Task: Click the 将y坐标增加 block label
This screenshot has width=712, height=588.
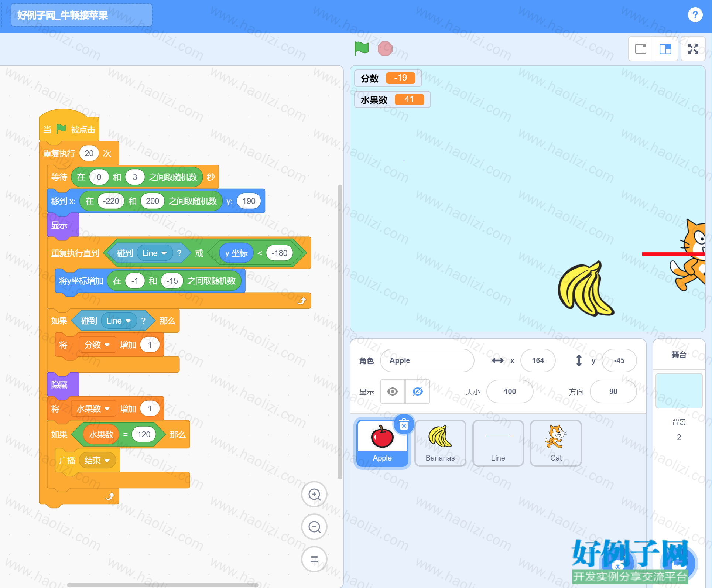Action: tap(81, 281)
